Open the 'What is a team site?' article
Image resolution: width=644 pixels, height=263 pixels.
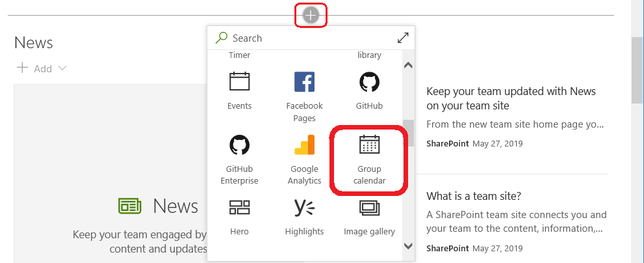tap(474, 196)
